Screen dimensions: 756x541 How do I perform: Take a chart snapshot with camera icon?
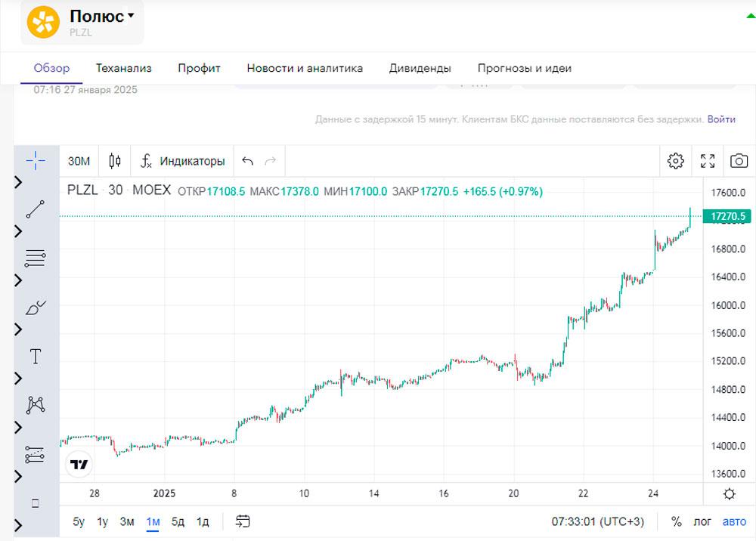(x=739, y=161)
